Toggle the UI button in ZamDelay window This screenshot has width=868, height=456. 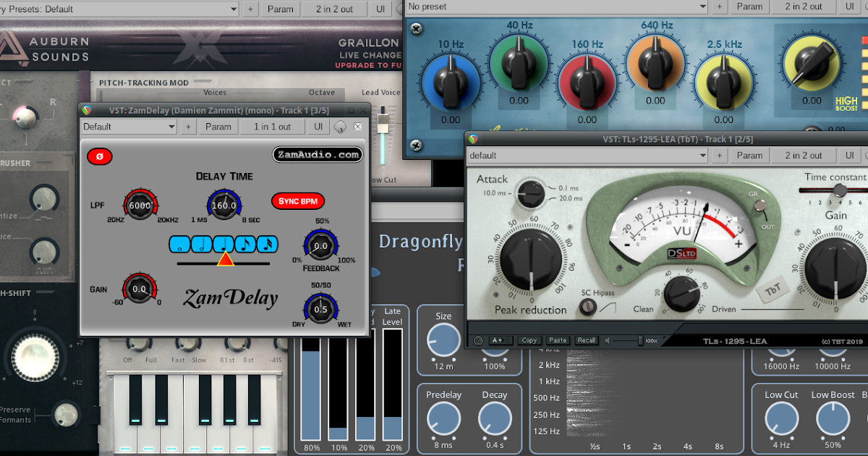point(318,127)
